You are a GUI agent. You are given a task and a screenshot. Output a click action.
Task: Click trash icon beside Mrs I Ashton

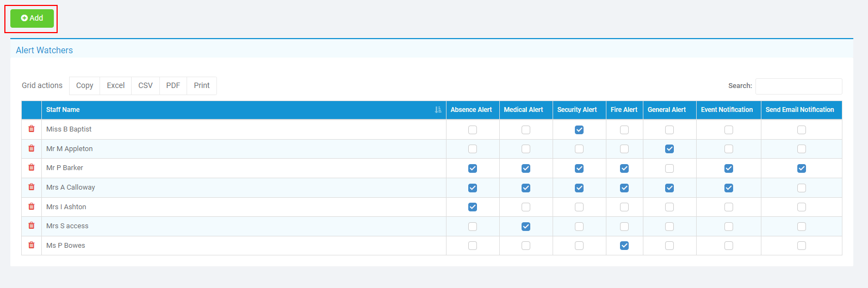32,206
